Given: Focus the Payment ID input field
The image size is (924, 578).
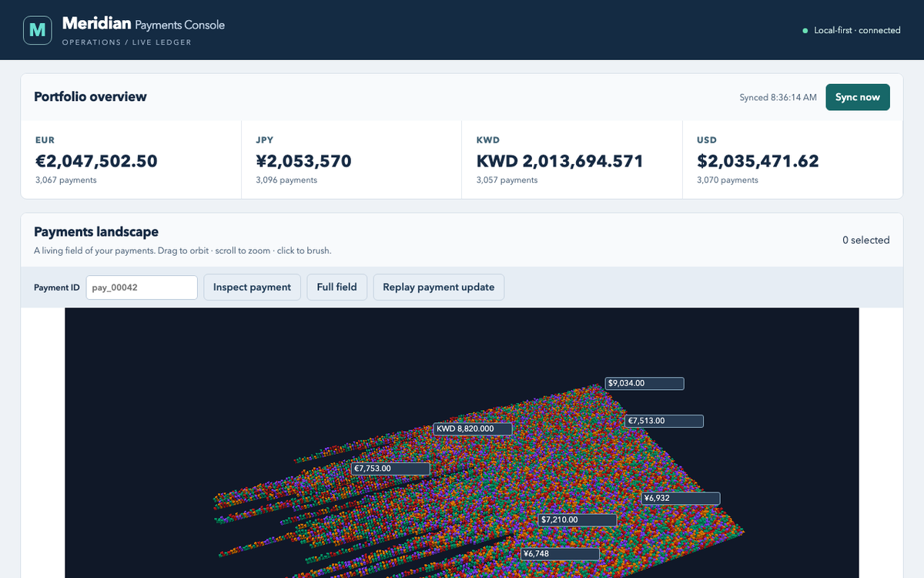Looking at the screenshot, I should [142, 287].
